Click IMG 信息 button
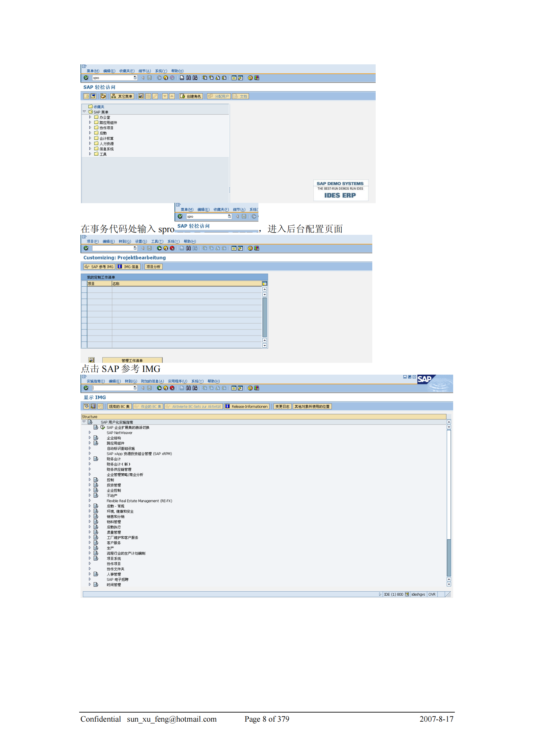Viewport: 534px width, 756px height. coord(128,267)
